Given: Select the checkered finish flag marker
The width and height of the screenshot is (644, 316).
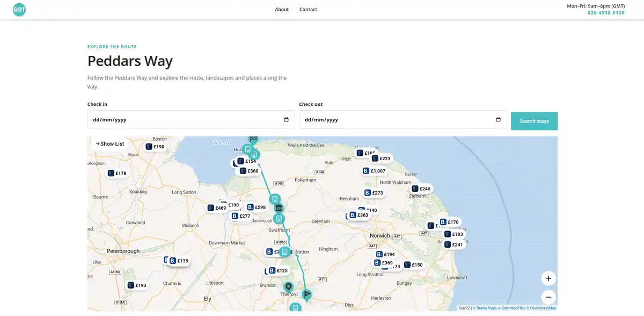Looking at the screenshot, I should tap(253, 140).
